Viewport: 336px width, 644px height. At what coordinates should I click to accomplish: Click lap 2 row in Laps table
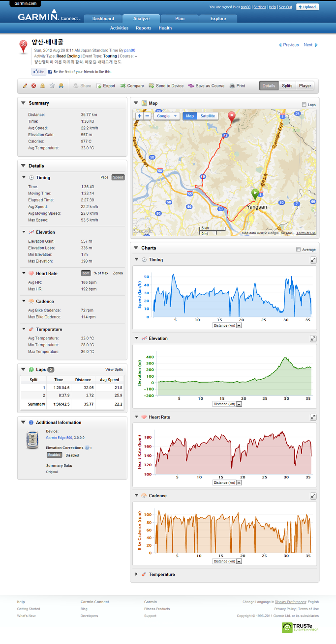pos(72,395)
